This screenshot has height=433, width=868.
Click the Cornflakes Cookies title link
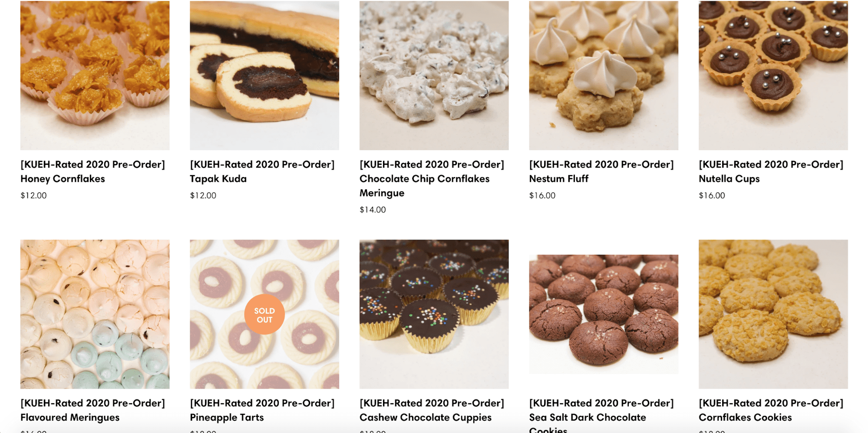click(x=771, y=410)
